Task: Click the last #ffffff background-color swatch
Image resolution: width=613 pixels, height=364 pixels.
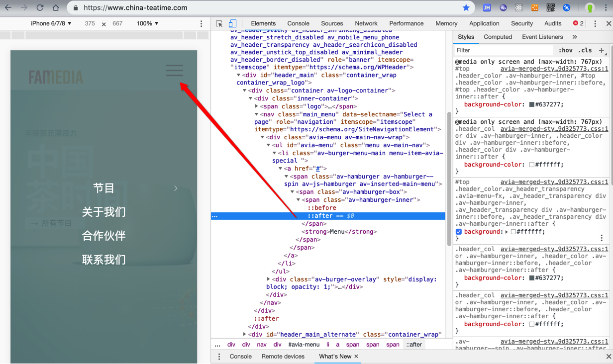Action: [x=532, y=324]
